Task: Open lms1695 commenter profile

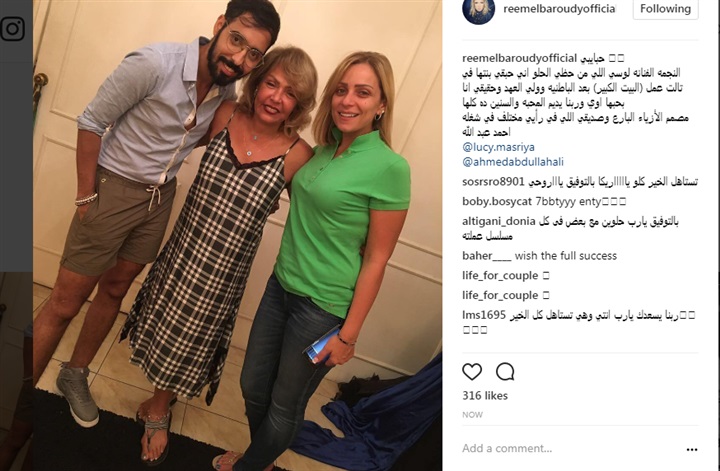Action: 484,315
